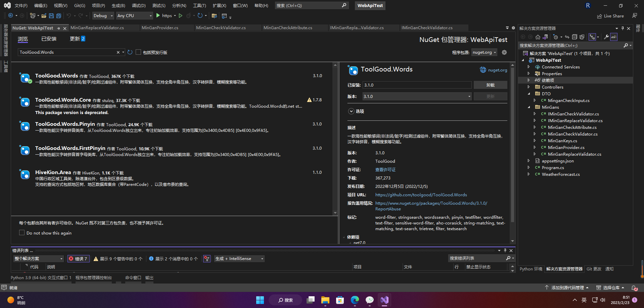Screen dimensions: 644x308
Task: Collapse the 选项 section in package details
Action: tap(351, 111)
